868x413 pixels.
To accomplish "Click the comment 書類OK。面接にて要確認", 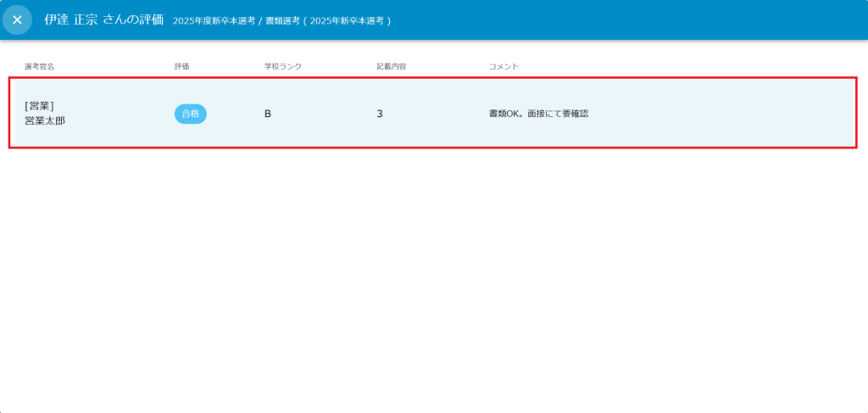I will 538,114.
